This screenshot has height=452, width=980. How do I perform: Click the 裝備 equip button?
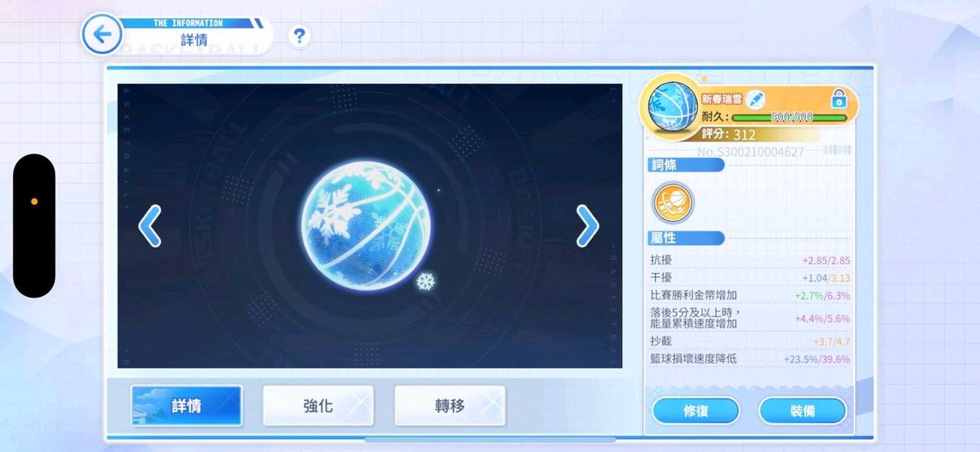803,411
